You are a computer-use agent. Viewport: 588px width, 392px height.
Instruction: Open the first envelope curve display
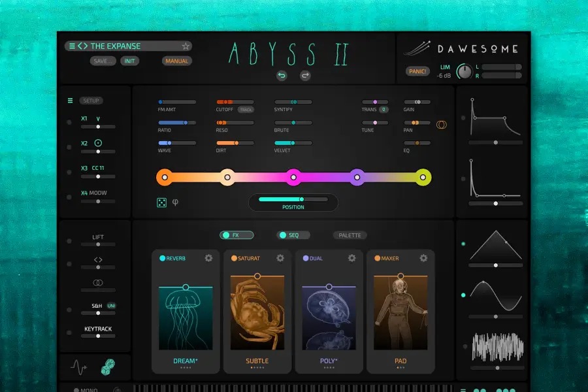pos(496,117)
